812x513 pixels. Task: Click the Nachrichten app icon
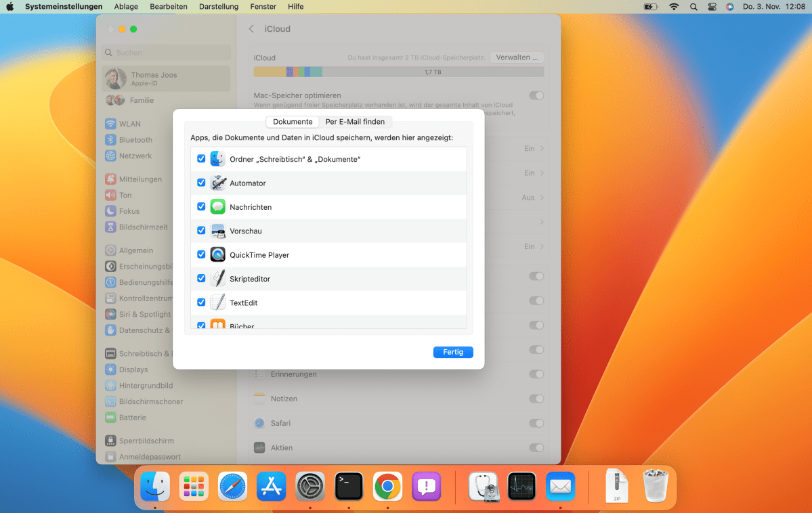click(217, 206)
